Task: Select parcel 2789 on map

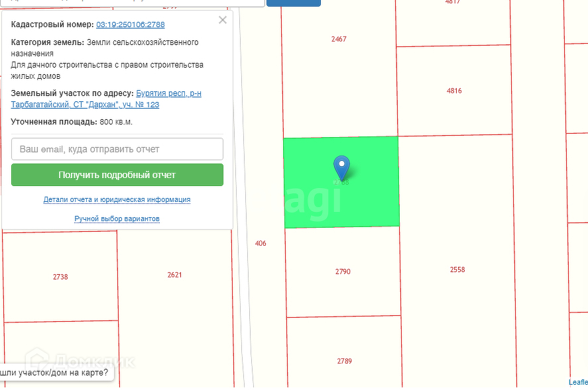Action: pos(344,361)
